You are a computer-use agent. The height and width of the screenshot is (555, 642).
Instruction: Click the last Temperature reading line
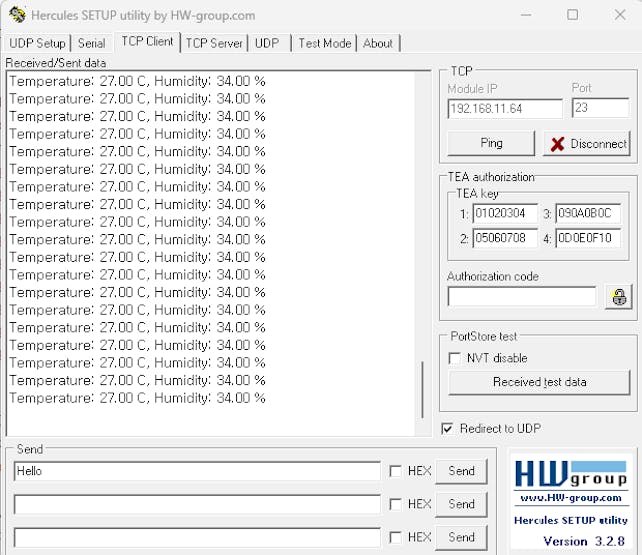tap(137, 398)
